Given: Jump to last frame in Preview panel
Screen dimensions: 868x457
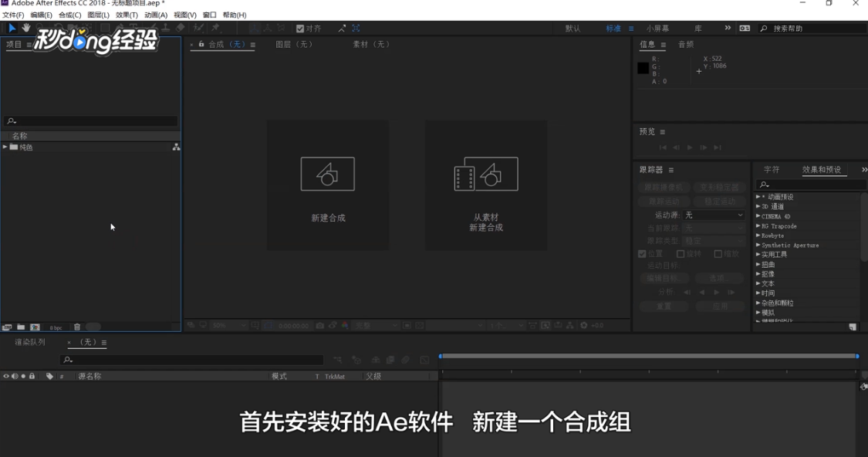Looking at the screenshot, I should (718, 147).
